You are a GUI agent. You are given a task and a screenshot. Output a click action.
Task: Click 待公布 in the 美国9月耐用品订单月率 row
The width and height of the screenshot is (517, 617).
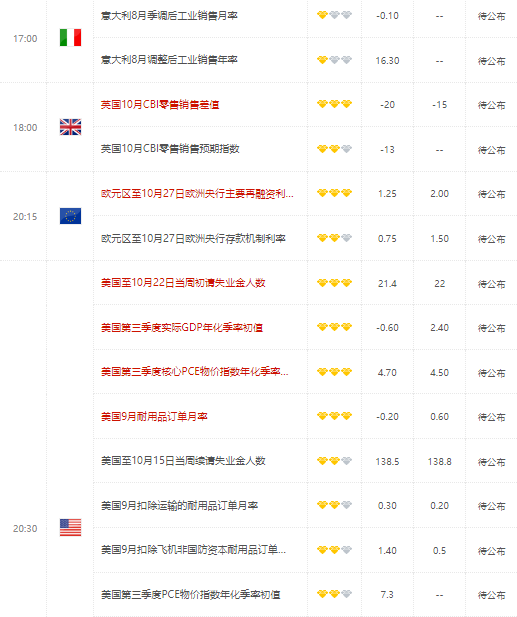pyautogui.click(x=491, y=417)
